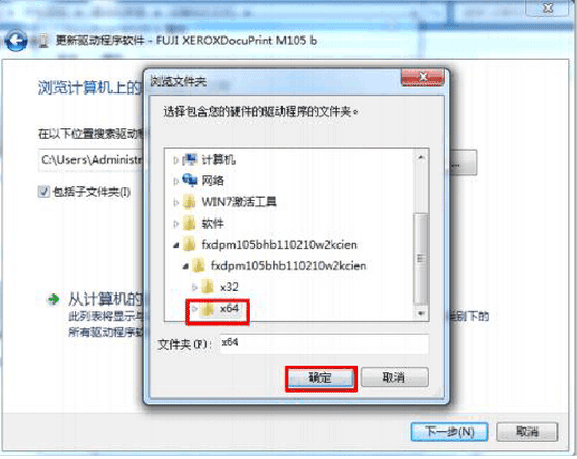This screenshot has width=577, height=459.
Task: Select the x64 folder icon
Action: coord(207,309)
